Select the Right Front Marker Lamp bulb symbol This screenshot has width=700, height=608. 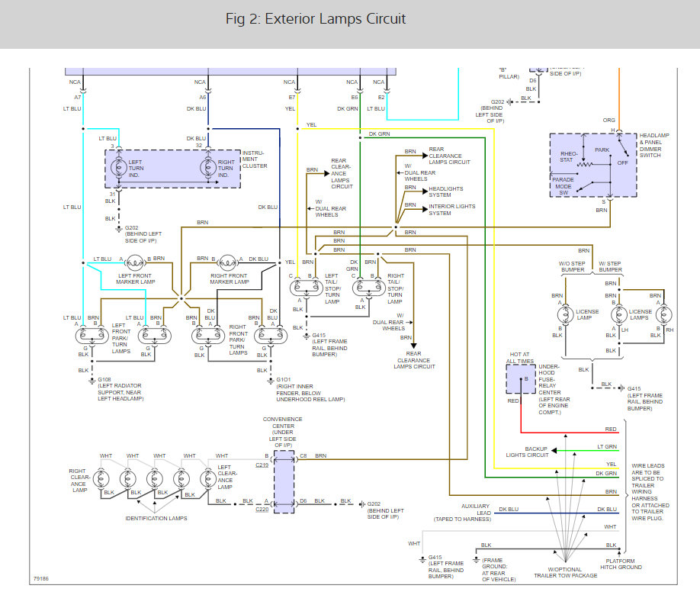(226, 262)
